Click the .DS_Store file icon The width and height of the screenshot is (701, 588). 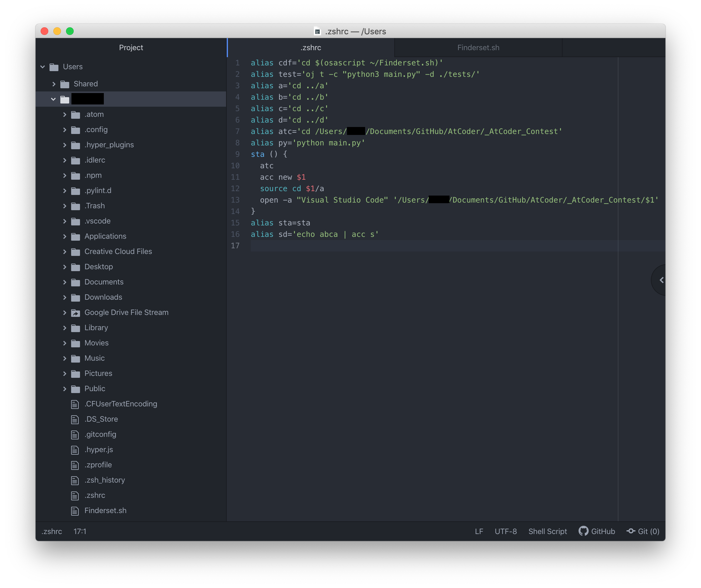pyautogui.click(x=75, y=419)
